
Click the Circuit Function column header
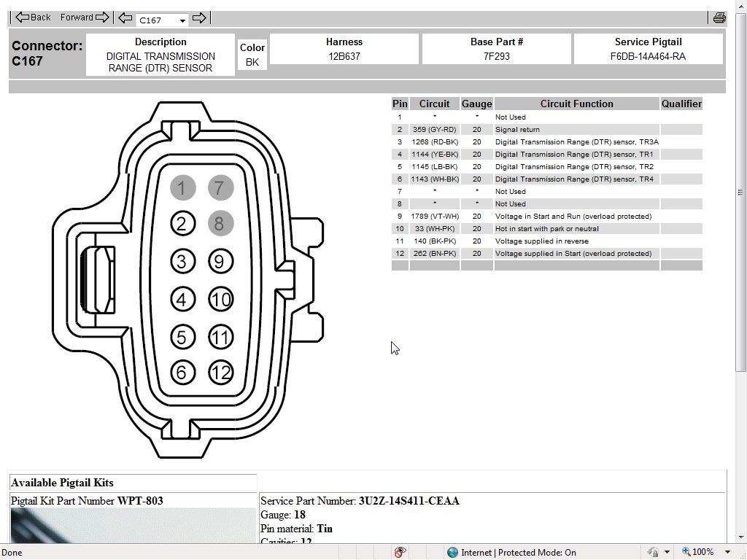tap(576, 104)
